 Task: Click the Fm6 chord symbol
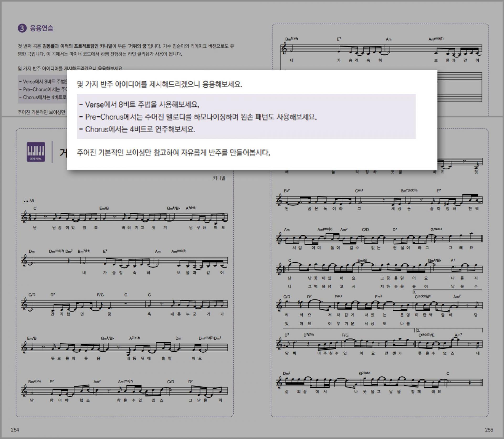379,296
